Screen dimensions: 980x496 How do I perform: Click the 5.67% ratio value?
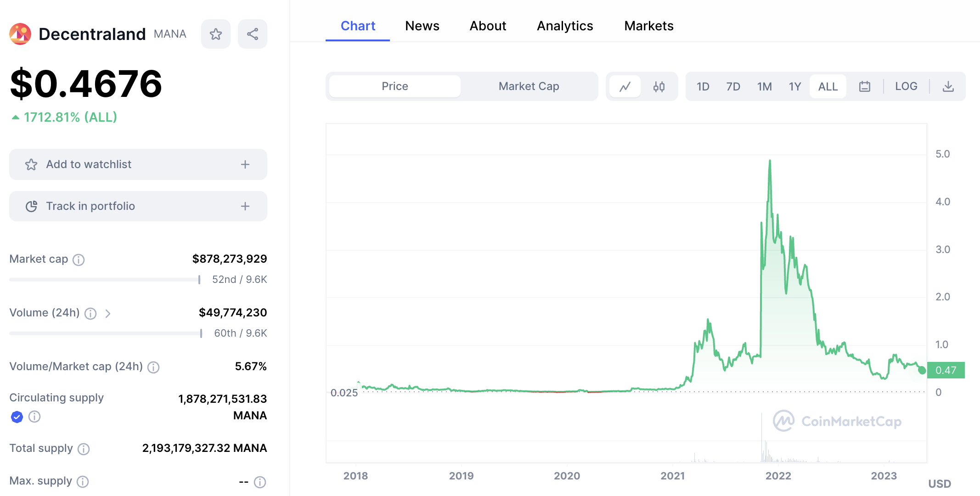(251, 366)
